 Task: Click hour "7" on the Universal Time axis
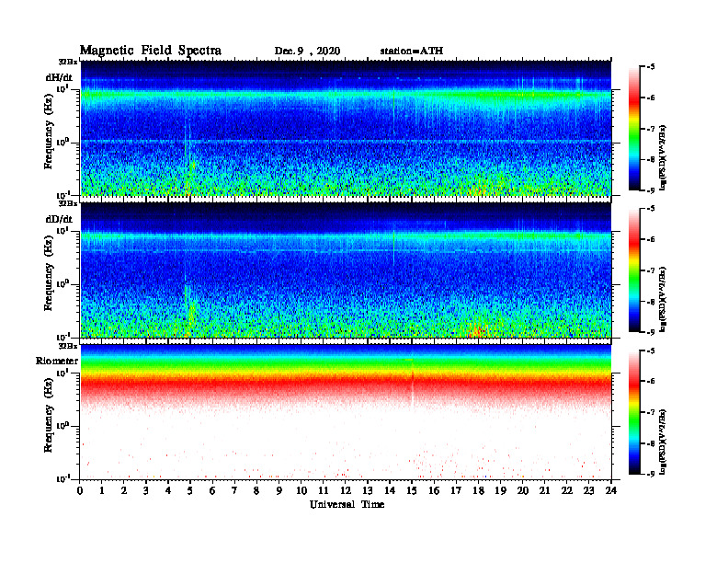coord(234,490)
